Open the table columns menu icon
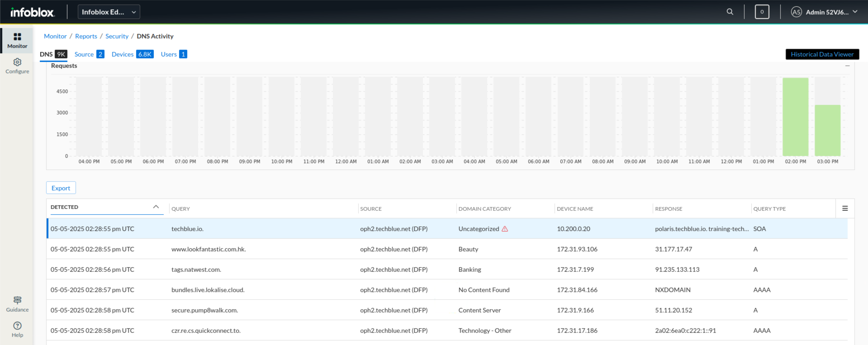The height and width of the screenshot is (345, 868). [845, 208]
